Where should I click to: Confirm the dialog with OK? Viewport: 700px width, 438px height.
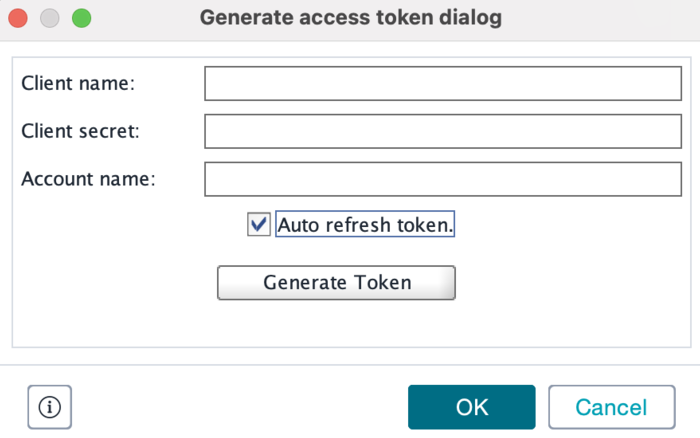pyautogui.click(x=471, y=407)
